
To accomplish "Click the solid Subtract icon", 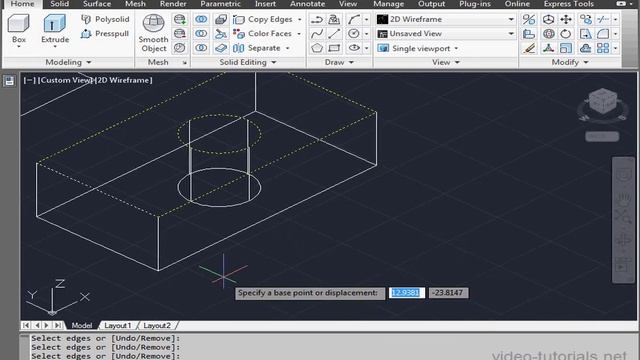I will (x=201, y=33).
